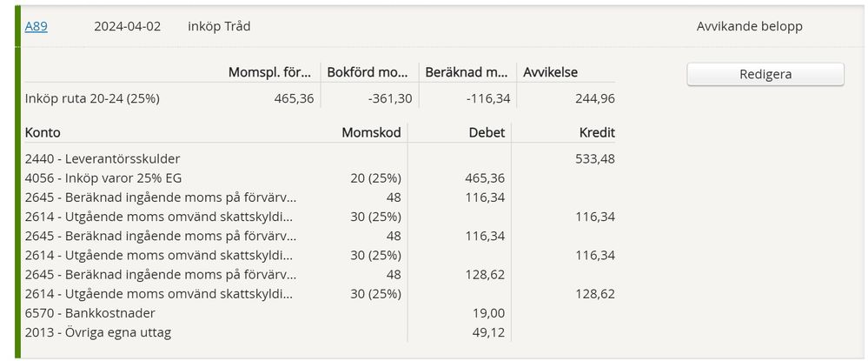The width and height of the screenshot is (868, 361).
Task: Select the Momskod column header
Action: pyautogui.click(x=371, y=132)
